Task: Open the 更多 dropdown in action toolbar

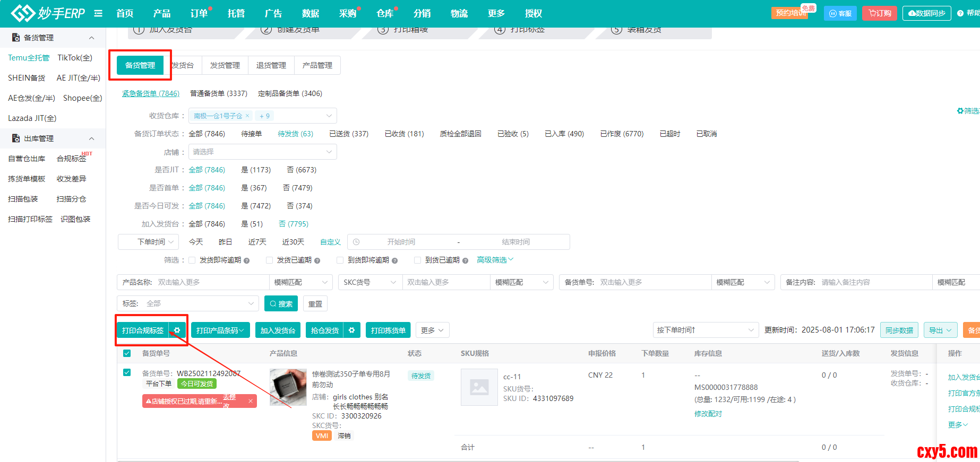Action: click(x=432, y=330)
